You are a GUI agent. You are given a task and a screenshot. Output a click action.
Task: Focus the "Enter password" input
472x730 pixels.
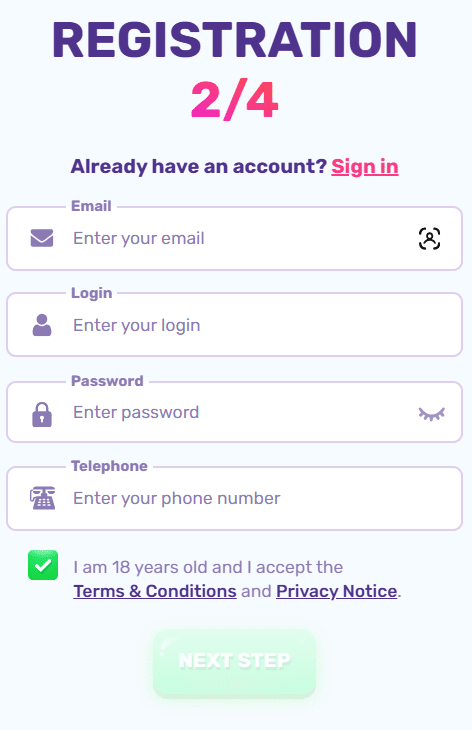coord(235,412)
